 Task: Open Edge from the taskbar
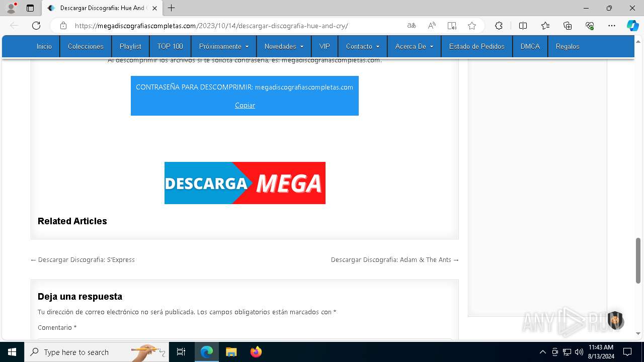coord(207,352)
